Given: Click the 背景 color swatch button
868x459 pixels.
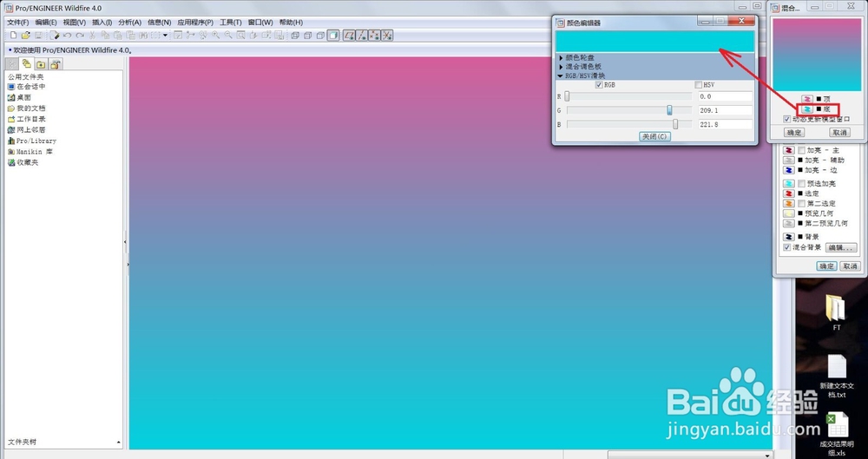Looking at the screenshot, I should point(789,236).
